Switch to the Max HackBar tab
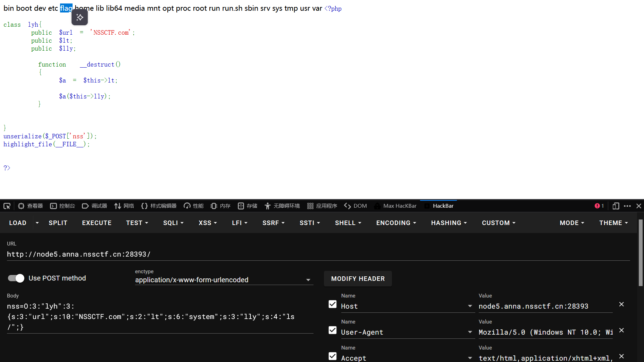Viewport: 644px width, 362px height. [x=400, y=206]
